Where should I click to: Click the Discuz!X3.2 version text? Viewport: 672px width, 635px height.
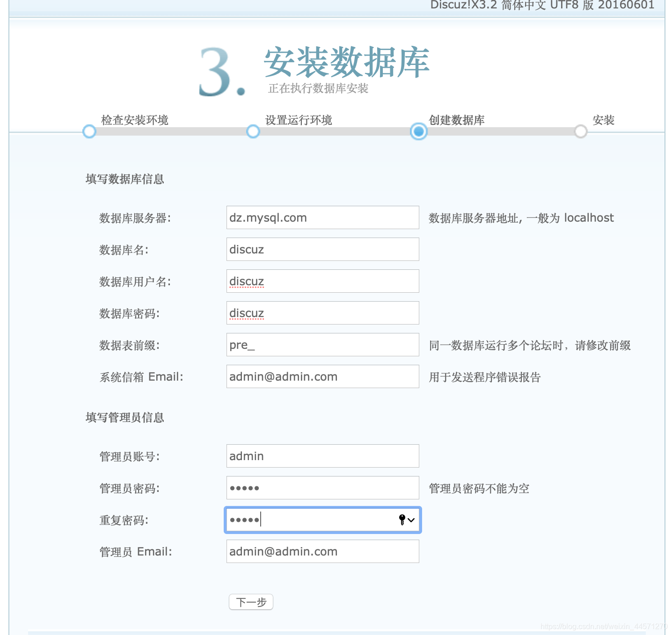pos(542,5)
